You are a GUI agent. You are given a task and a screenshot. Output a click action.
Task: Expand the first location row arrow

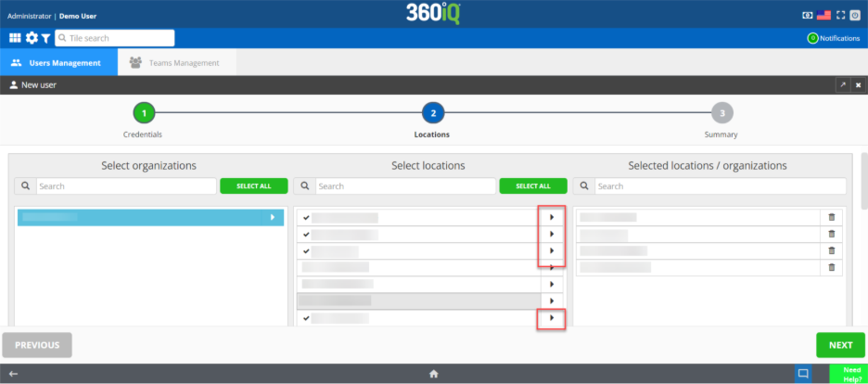[552, 217]
